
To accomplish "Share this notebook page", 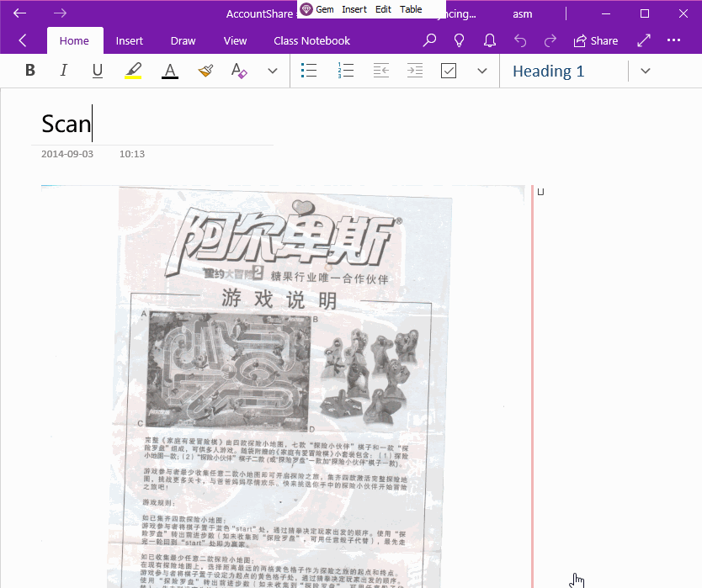I will pos(595,40).
